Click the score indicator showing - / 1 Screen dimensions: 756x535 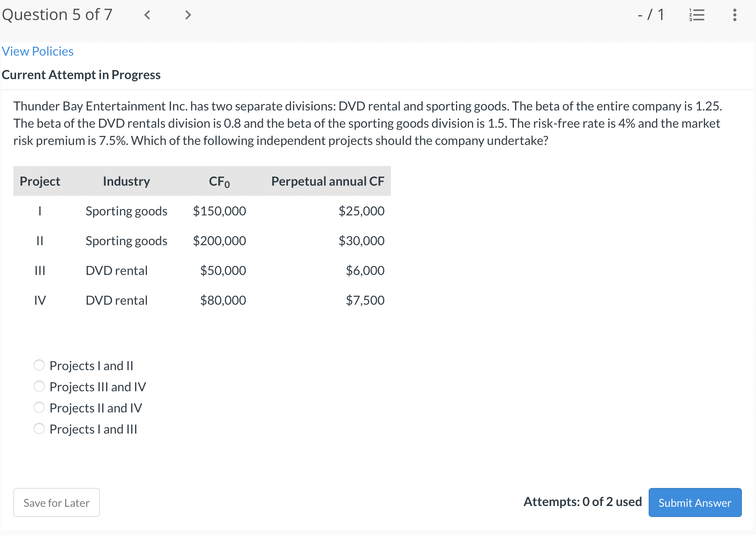click(x=650, y=15)
